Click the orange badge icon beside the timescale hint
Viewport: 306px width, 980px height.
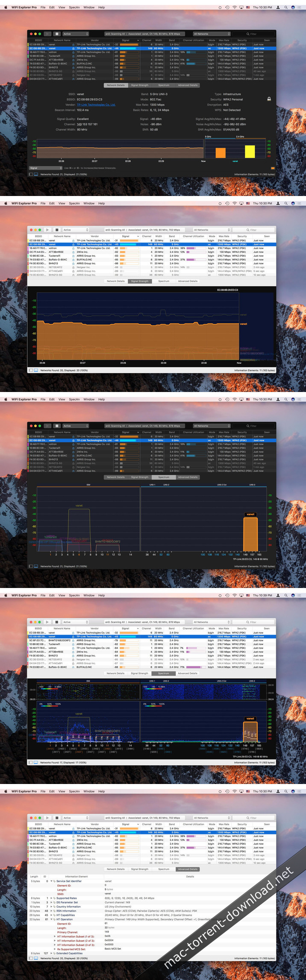tap(273, 168)
